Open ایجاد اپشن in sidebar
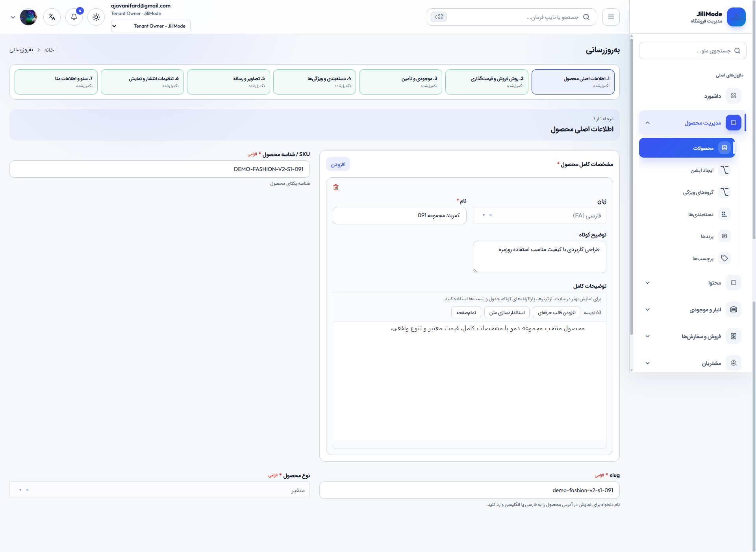This screenshot has width=756, height=552. [687, 170]
